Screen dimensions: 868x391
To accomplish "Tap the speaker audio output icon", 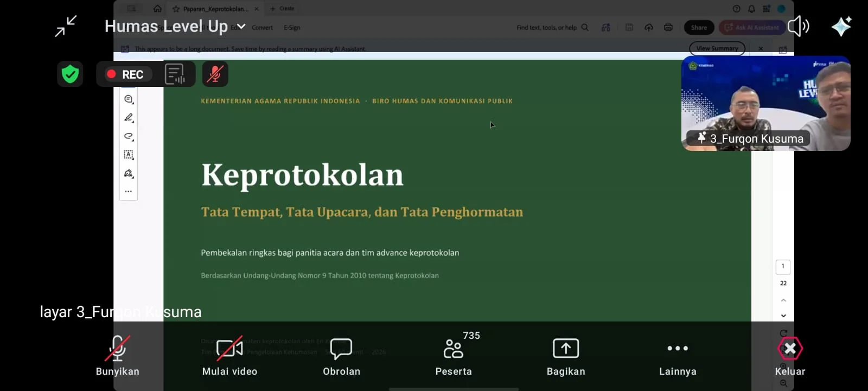I will [798, 26].
